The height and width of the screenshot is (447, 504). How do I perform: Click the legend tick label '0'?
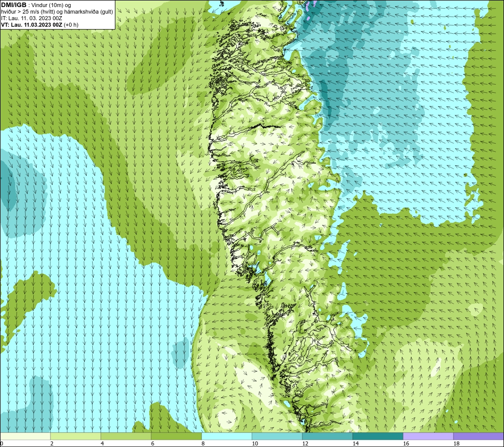[x=2, y=444]
